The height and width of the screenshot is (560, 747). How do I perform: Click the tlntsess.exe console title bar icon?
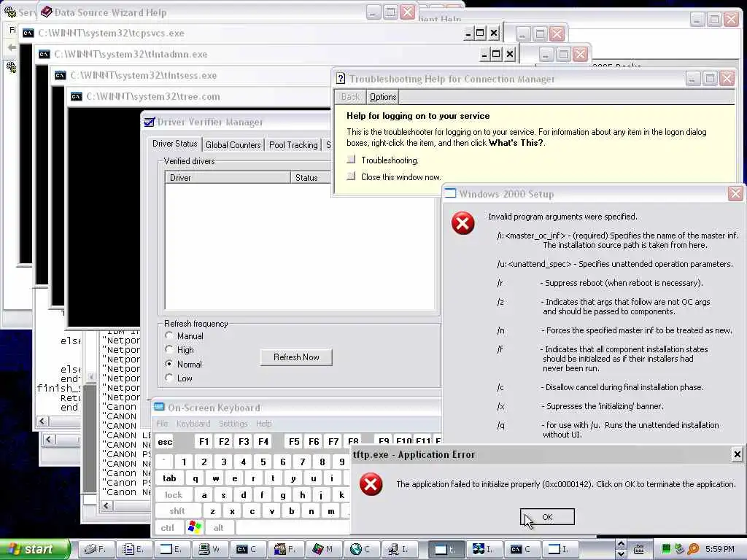click(x=60, y=75)
